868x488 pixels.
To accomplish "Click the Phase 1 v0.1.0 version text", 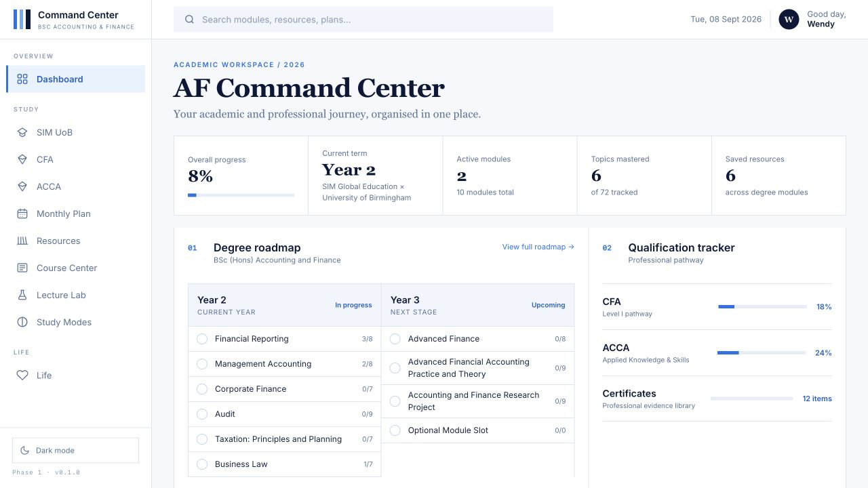I will pyautogui.click(x=46, y=472).
